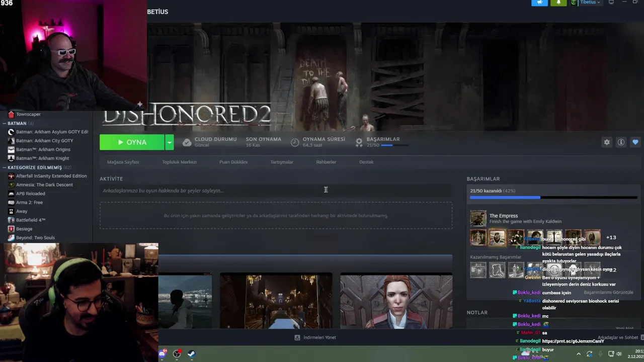Open first unearned achievement thumbnail

click(478, 270)
